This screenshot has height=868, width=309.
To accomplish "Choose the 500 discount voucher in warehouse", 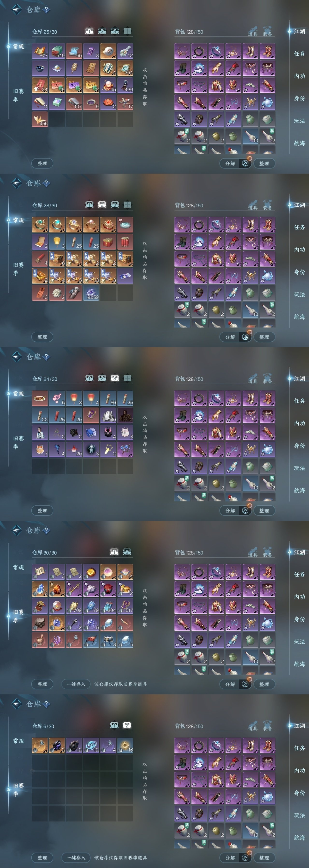I will click(x=91, y=85).
